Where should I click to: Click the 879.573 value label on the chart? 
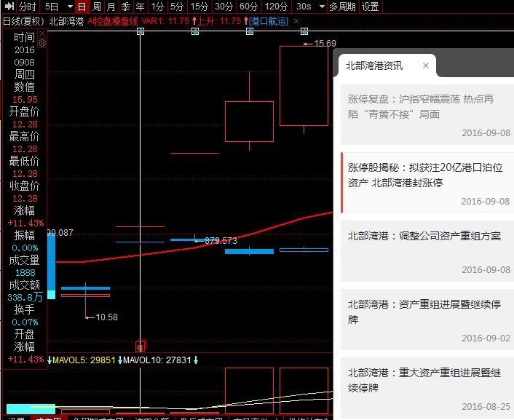click(221, 241)
